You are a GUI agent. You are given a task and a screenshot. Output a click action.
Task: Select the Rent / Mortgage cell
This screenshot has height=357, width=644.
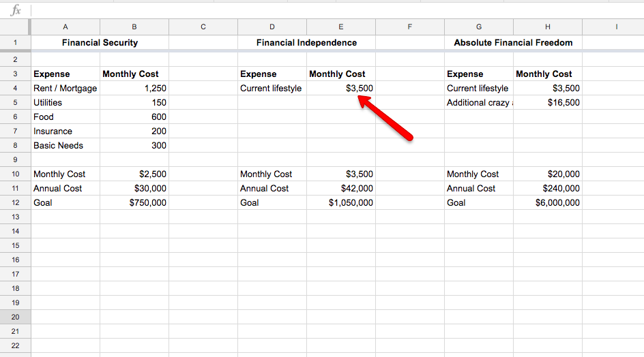65,88
